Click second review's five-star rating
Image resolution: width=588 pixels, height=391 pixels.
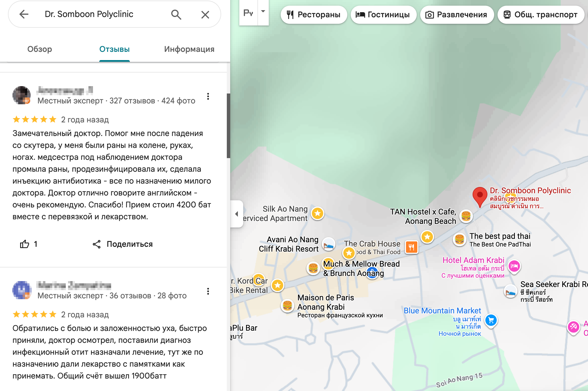coord(35,314)
